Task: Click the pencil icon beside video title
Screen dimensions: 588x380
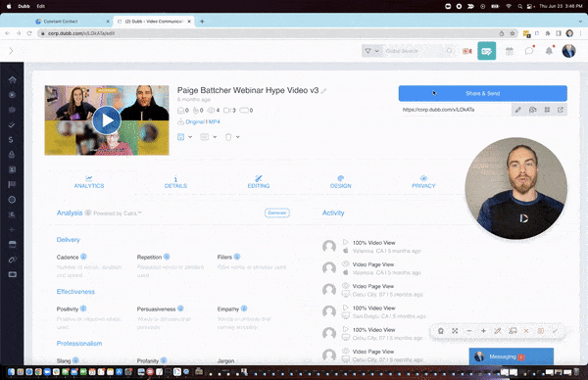Action: 323,91
